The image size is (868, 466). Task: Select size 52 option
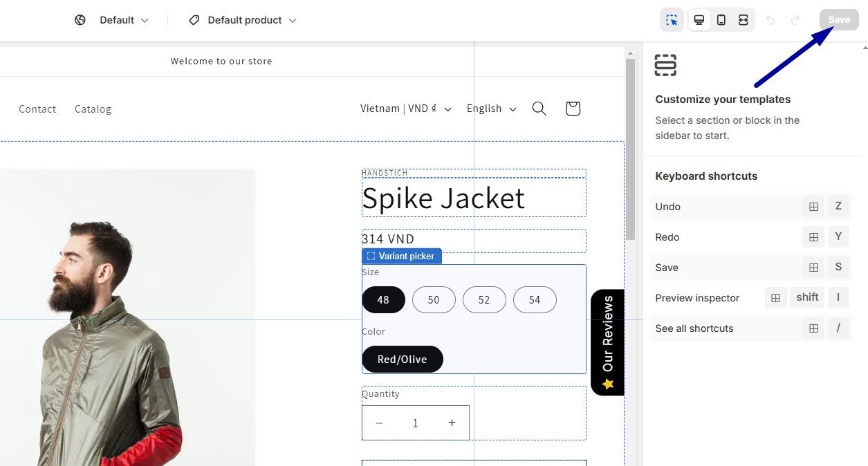tap(484, 299)
